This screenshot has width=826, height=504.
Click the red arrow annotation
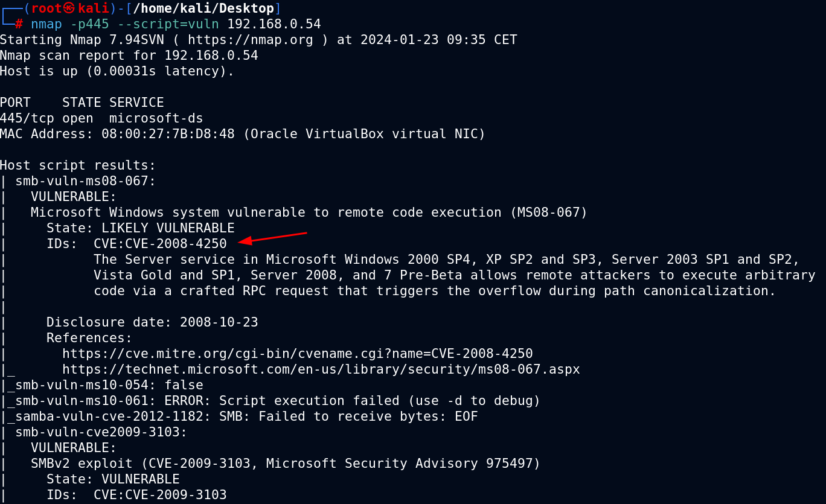(273, 237)
